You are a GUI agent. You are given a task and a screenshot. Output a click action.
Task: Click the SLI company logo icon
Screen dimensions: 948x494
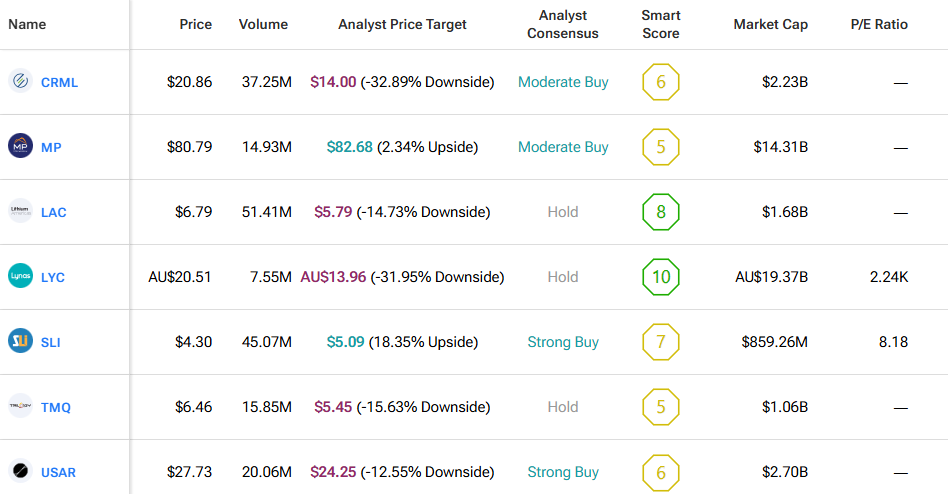(20, 342)
